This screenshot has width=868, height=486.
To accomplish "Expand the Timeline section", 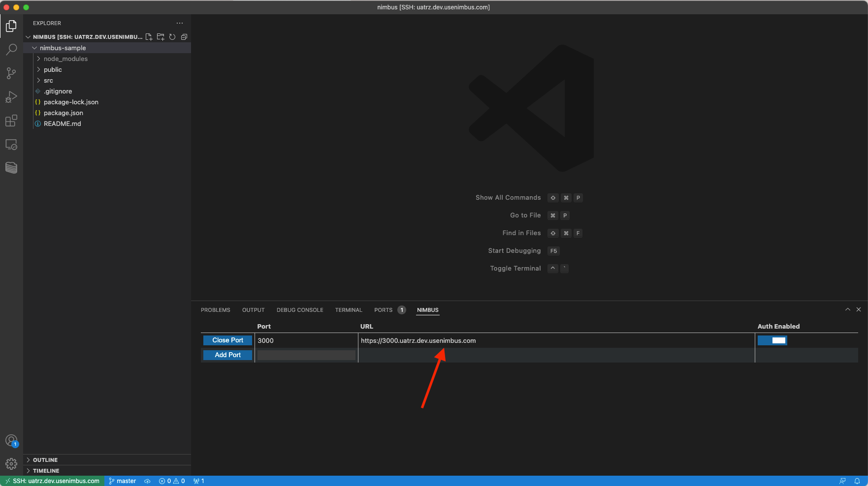I will 46,471.
